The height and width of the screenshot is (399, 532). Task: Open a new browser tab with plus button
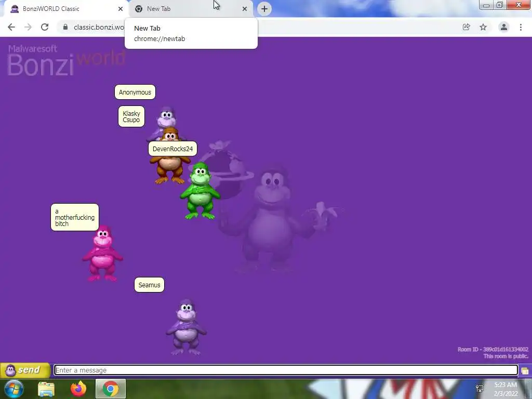pyautogui.click(x=264, y=9)
